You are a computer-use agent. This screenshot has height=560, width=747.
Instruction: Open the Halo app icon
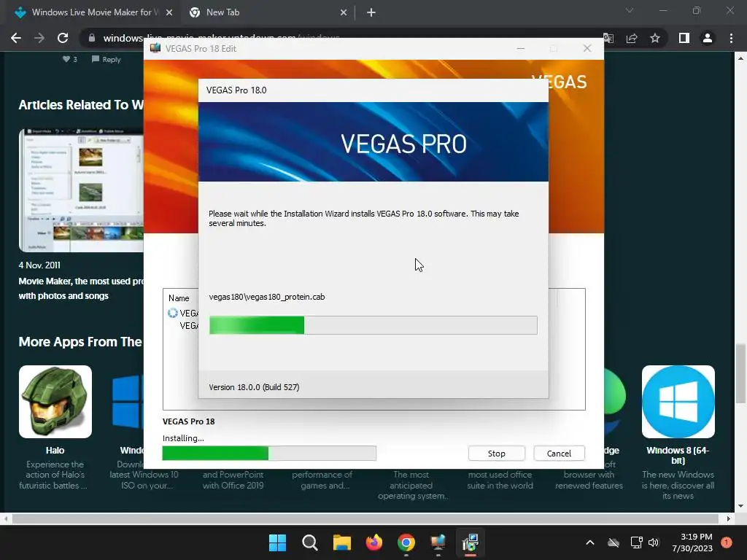[55, 402]
